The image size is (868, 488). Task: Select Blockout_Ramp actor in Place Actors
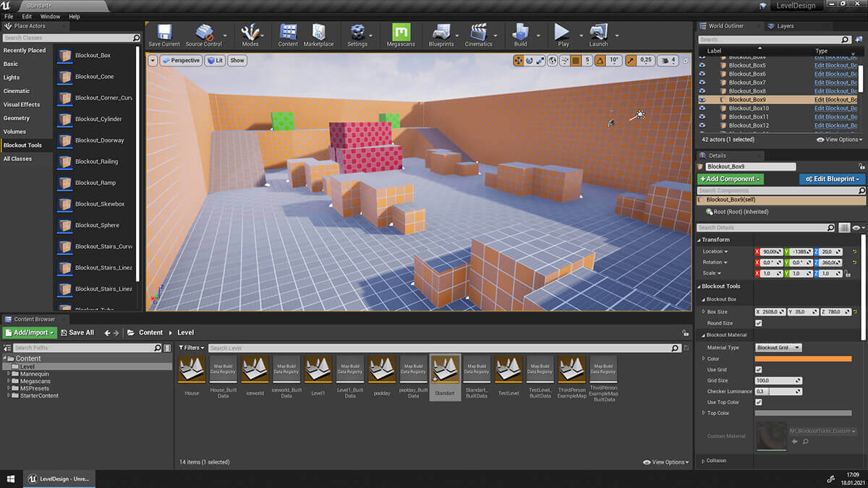coord(95,183)
